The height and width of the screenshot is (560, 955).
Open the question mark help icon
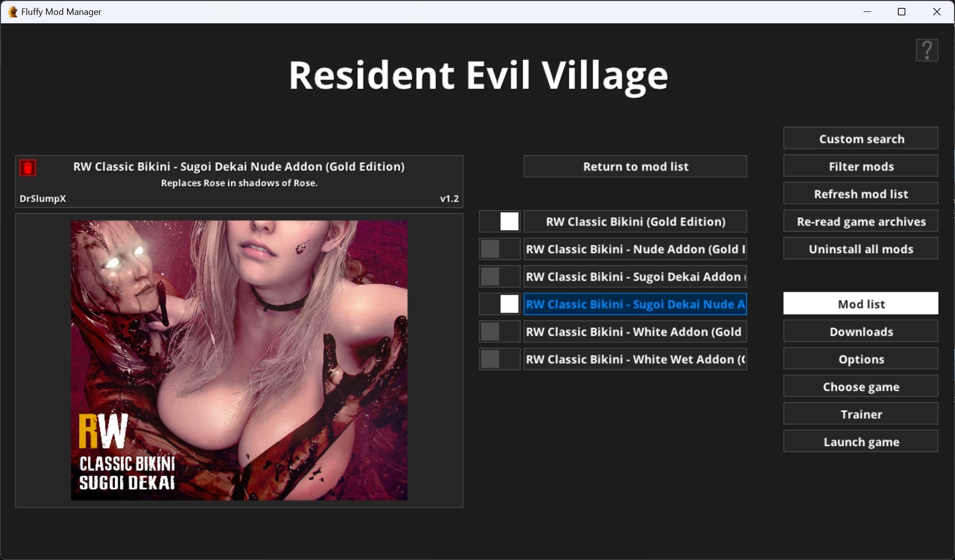(x=927, y=51)
